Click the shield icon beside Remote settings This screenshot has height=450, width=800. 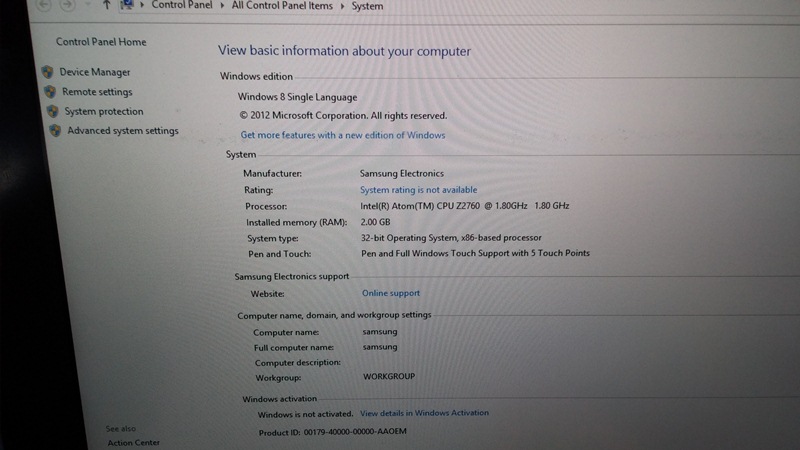[x=50, y=91]
